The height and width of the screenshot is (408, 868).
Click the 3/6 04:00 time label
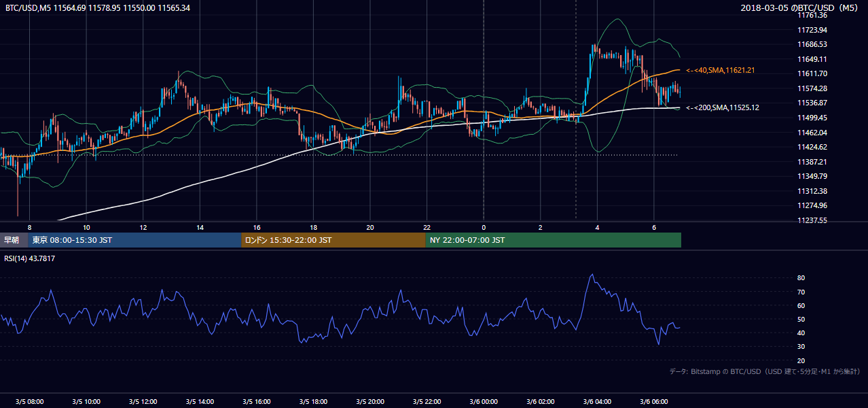(597, 402)
